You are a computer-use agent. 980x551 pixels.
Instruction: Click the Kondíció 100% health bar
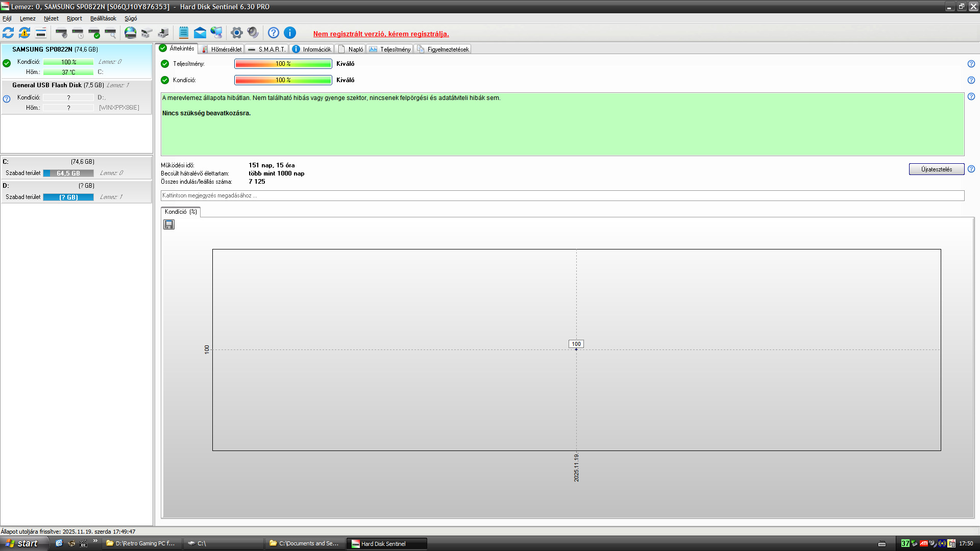tap(283, 80)
